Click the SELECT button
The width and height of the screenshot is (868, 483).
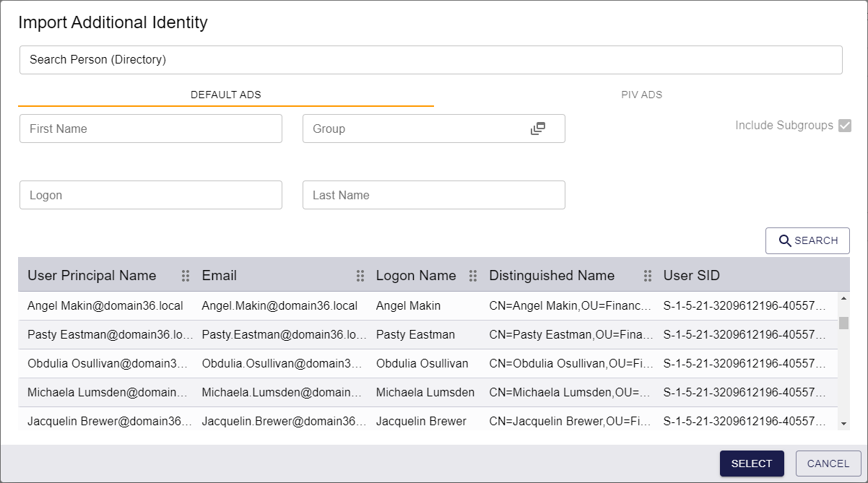click(752, 464)
